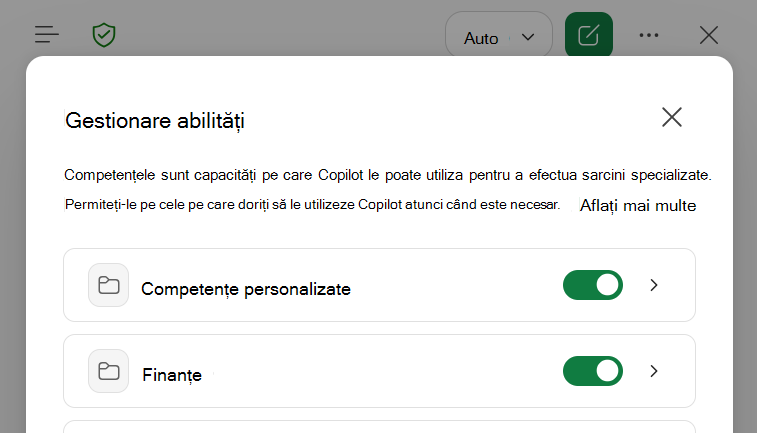The width and height of the screenshot is (757, 433).
Task: Toggle off the Finanțe switch
Action: coord(593,371)
